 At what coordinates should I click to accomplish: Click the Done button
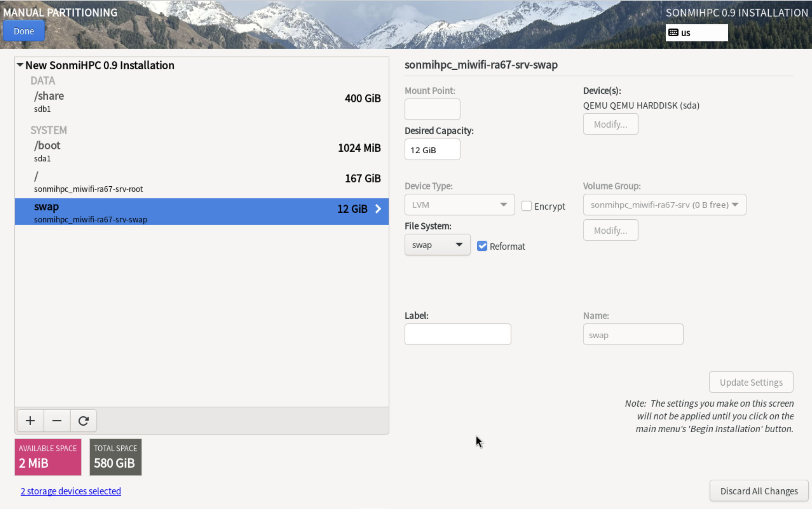[24, 31]
